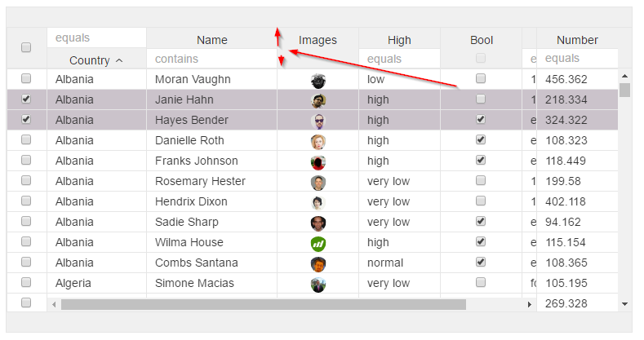644x340 pixels.
Task: Uncheck the Janie Hahn row checkbox
Action: [x=26, y=99]
